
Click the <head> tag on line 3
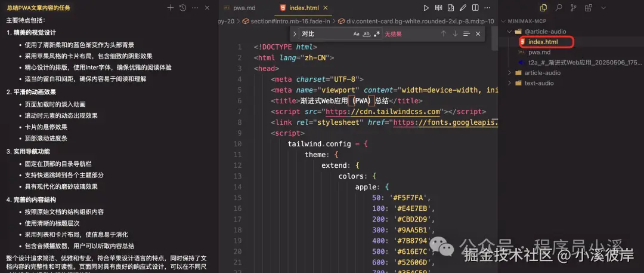pyautogui.click(x=267, y=69)
